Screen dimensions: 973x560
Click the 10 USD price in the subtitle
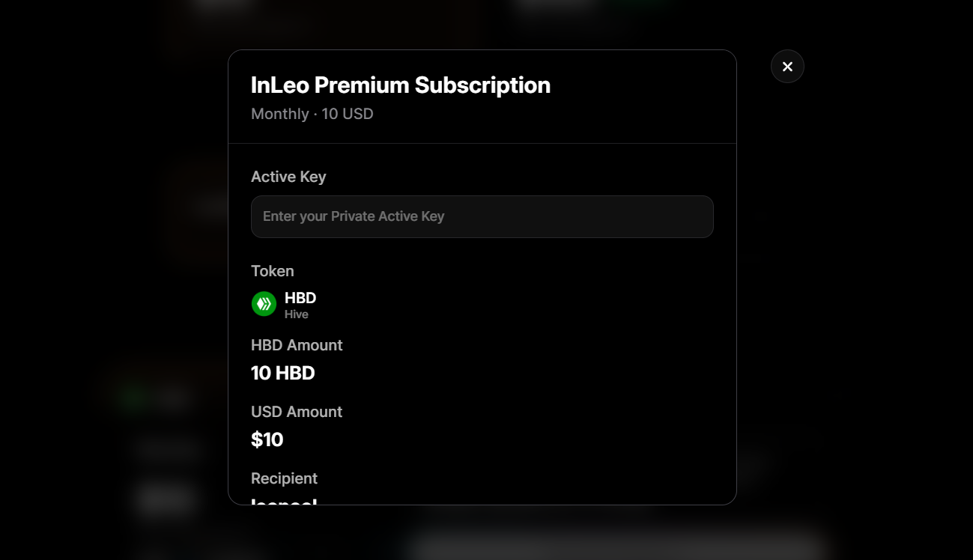[348, 114]
